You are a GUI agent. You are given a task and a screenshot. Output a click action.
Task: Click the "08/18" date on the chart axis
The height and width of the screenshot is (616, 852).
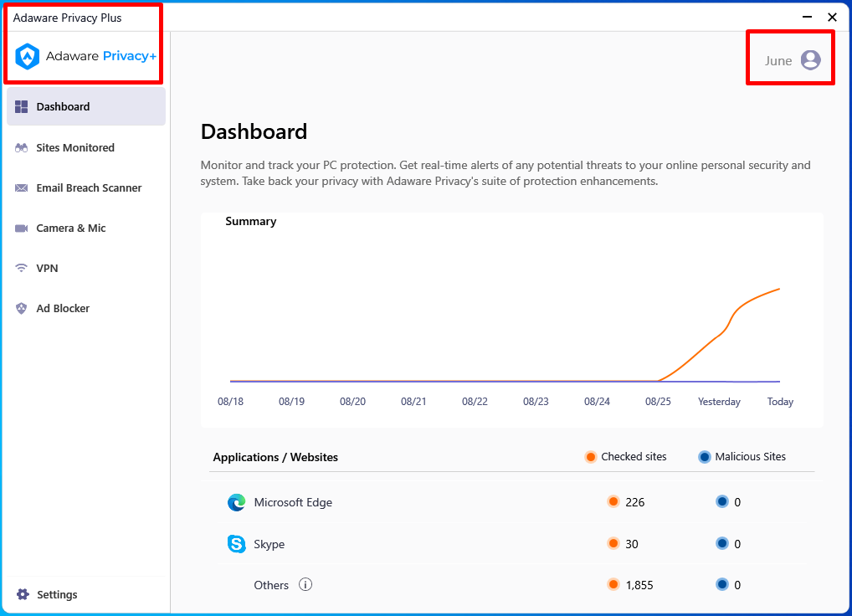coord(230,402)
